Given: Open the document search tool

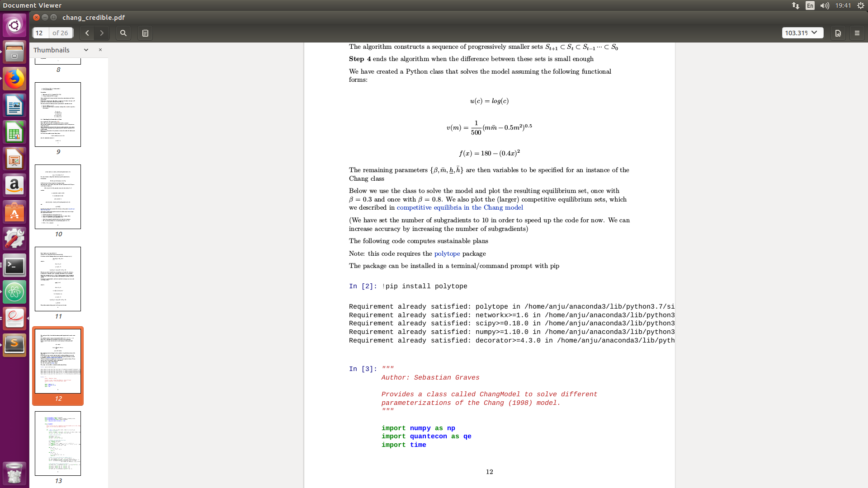Looking at the screenshot, I should click(x=123, y=33).
